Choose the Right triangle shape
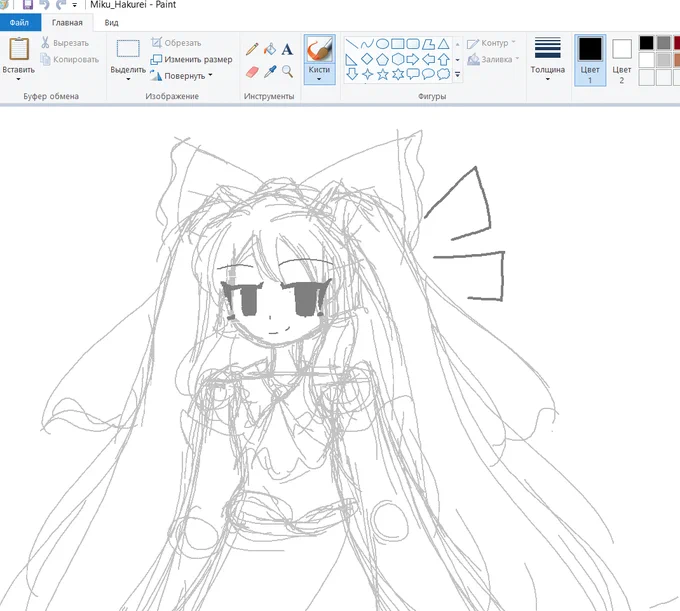 (352, 59)
